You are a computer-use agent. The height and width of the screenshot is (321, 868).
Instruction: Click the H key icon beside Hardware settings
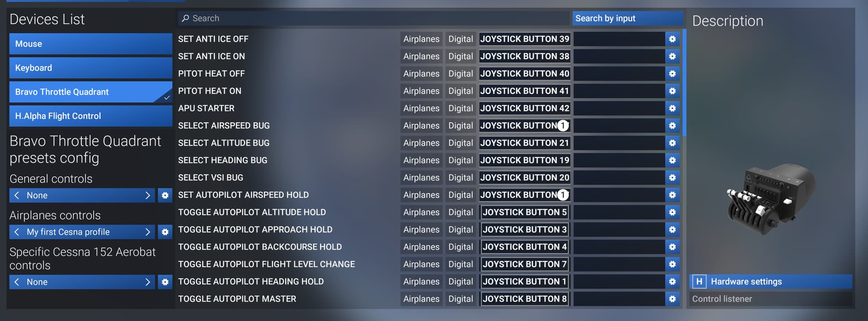click(699, 282)
